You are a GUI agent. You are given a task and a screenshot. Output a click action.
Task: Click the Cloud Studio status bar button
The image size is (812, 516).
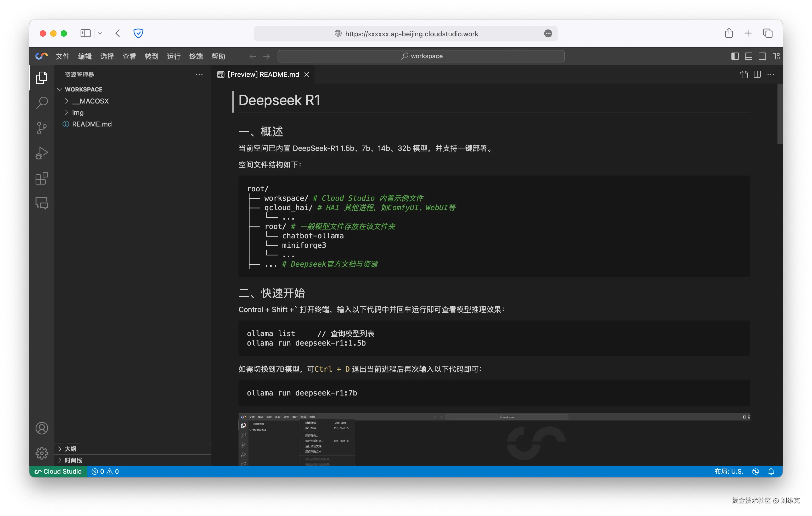58,472
